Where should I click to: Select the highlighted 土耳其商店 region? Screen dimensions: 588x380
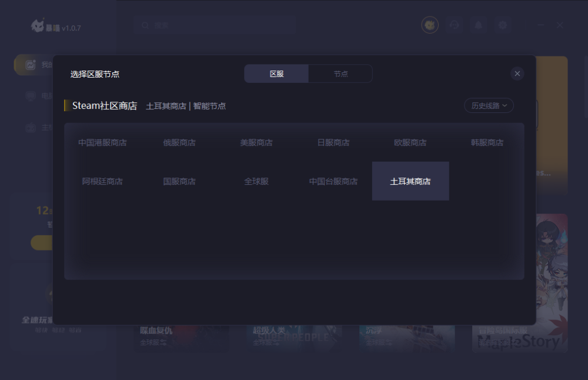pyautogui.click(x=410, y=181)
